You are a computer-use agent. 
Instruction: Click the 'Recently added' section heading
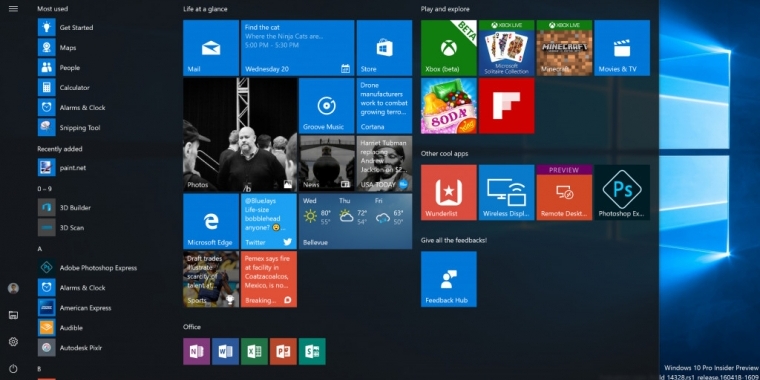coord(60,149)
